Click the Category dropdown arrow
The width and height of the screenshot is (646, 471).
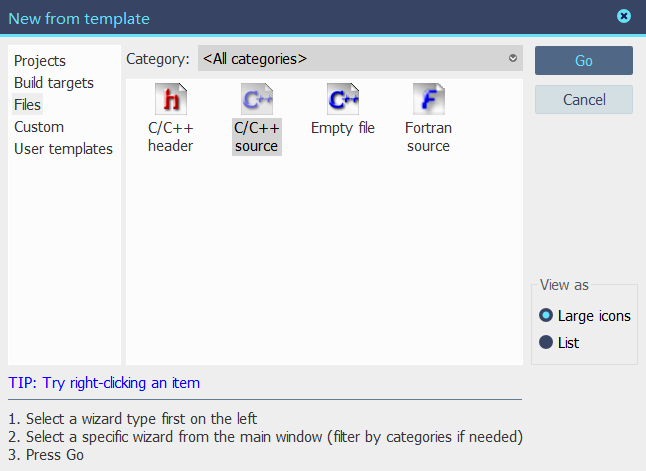click(x=513, y=59)
